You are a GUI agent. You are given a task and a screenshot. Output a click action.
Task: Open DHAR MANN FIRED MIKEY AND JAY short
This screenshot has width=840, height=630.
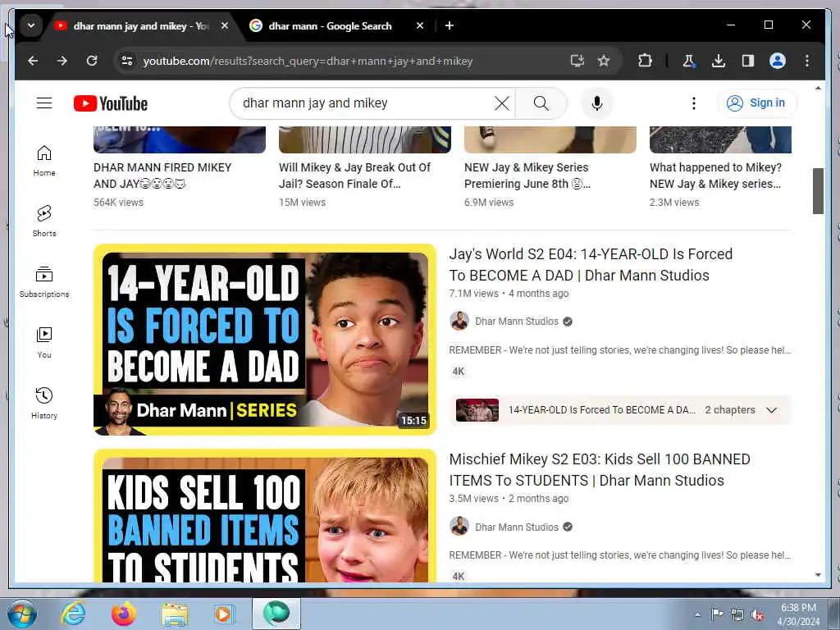(x=162, y=176)
